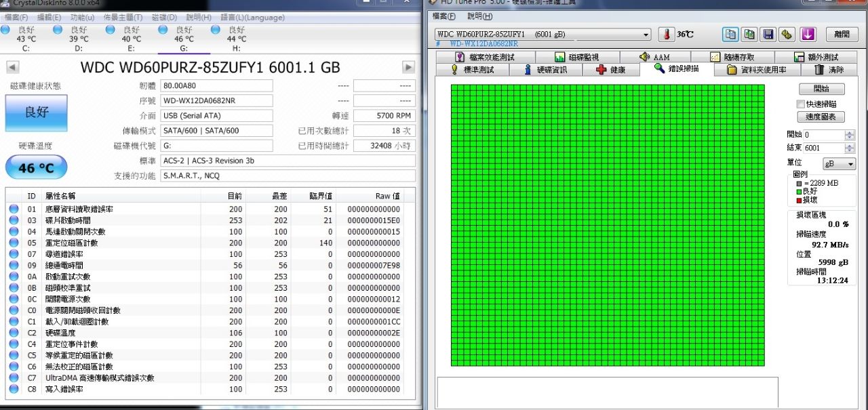
Task: Open 說明(H) menu in HD Tune window
Action: [479, 16]
